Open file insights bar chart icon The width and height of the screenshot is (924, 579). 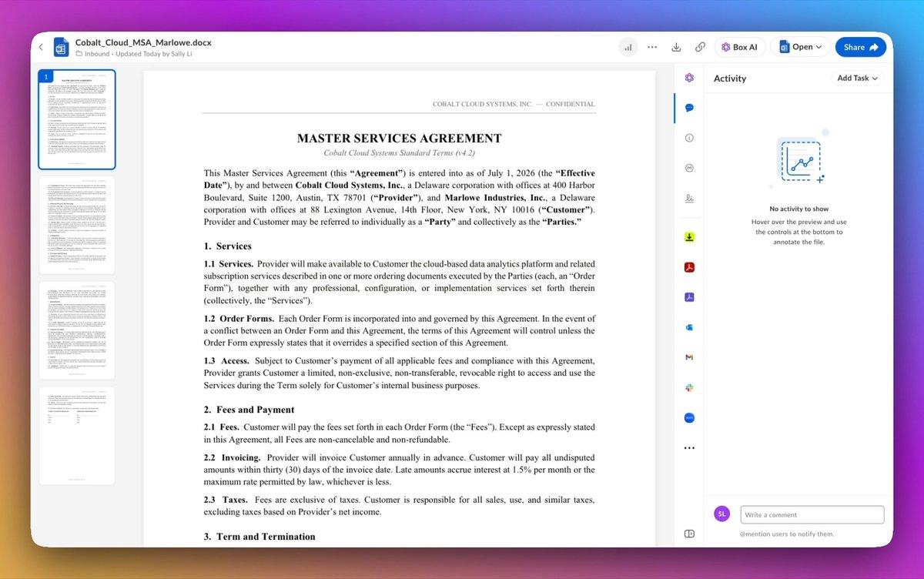click(x=628, y=47)
